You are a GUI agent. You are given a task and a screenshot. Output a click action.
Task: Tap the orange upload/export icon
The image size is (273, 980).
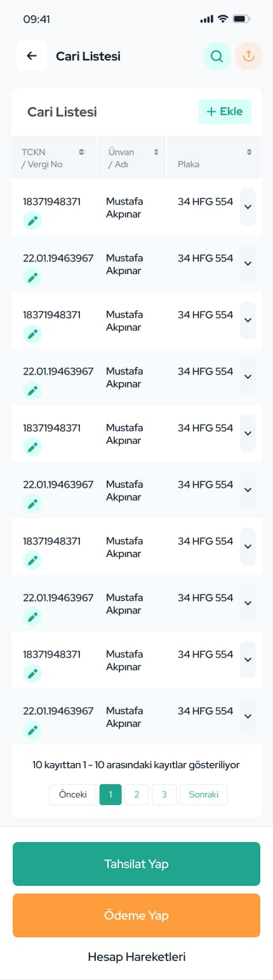249,56
